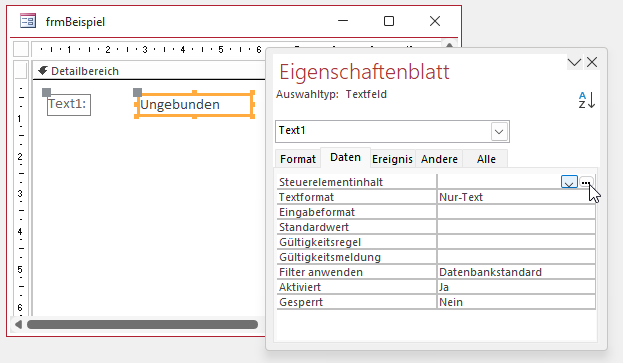Click the left scroll arrow of frmBeispiel
623x363 pixels.
tap(18, 324)
